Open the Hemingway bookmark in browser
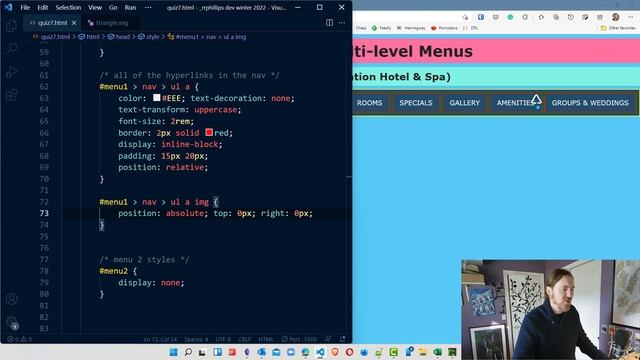The image size is (640, 360). pyautogui.click(x=411, y=28)
